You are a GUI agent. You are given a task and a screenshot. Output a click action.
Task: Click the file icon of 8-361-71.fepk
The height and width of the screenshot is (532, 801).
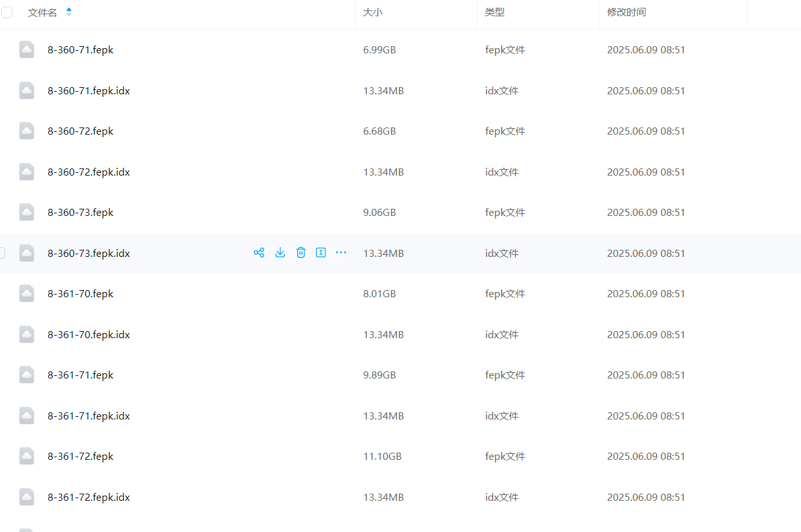(27, 375)
